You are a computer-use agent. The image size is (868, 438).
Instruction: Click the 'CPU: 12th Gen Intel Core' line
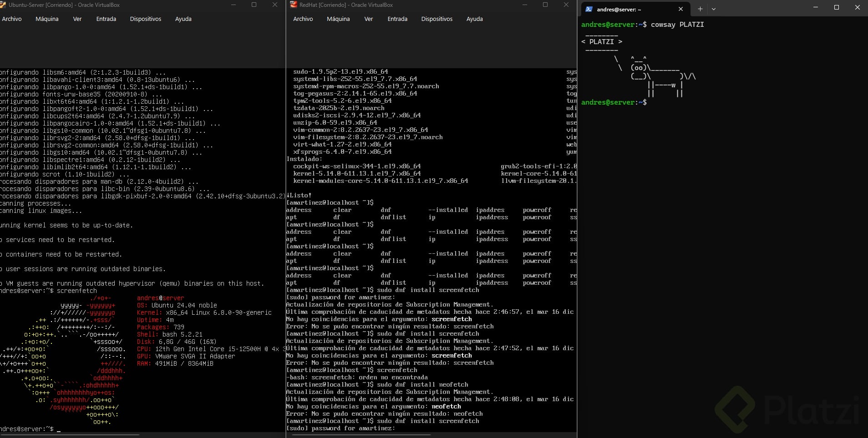pos(211,349)
